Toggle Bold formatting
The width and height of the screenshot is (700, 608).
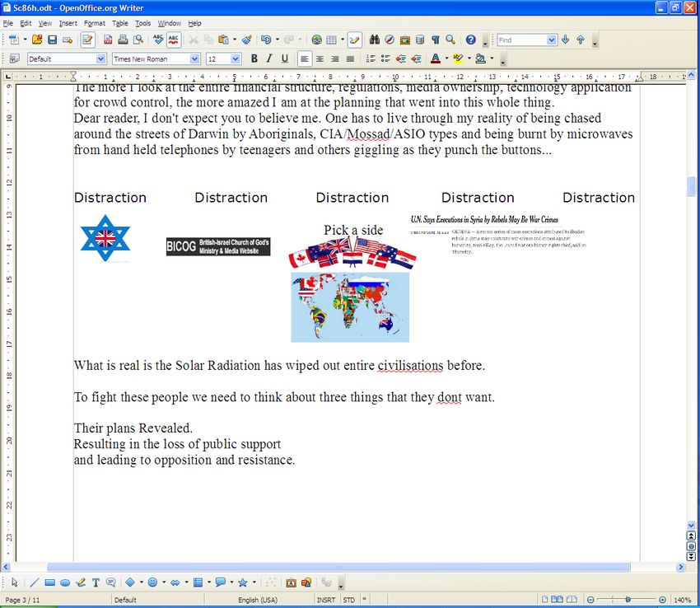[254, 58]
